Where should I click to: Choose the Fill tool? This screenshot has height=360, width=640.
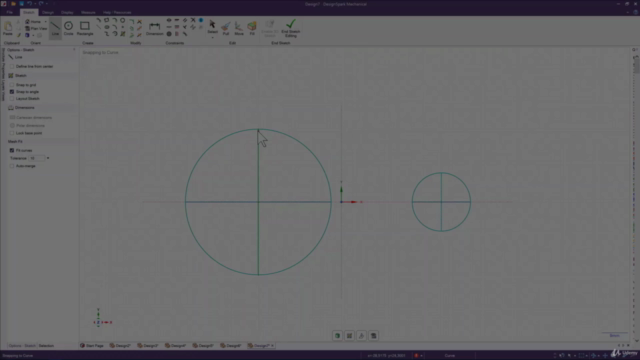point(252,28)
